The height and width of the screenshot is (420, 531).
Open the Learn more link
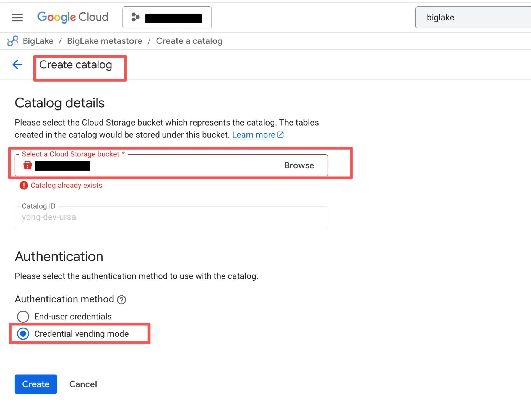click(x=254, y=135)
